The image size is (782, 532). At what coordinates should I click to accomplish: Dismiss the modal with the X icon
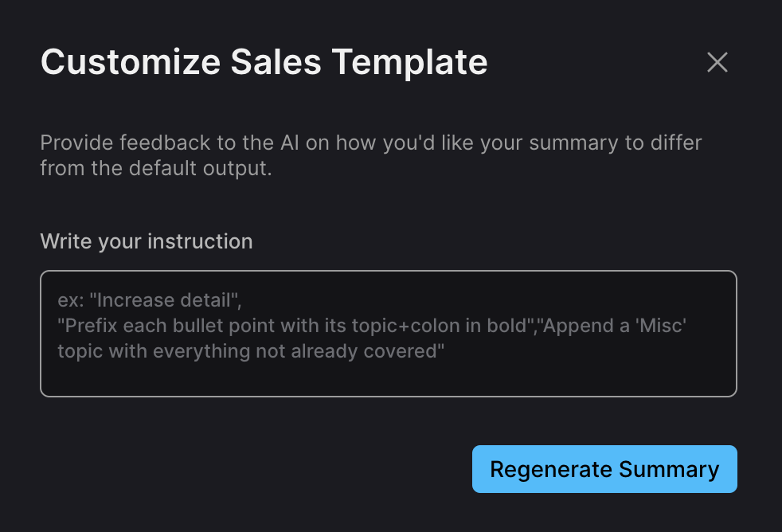point(717,62)
